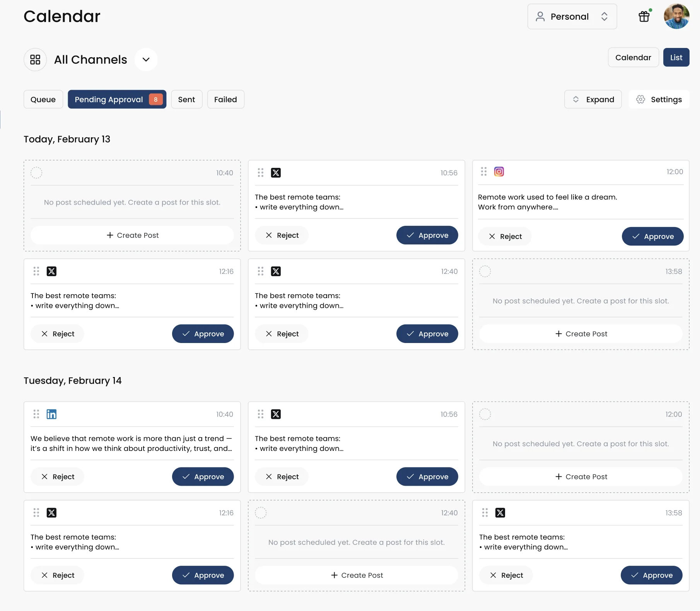Open the Failed tab
Viewport: 700px width, 611px height.
tap(225, 99)
